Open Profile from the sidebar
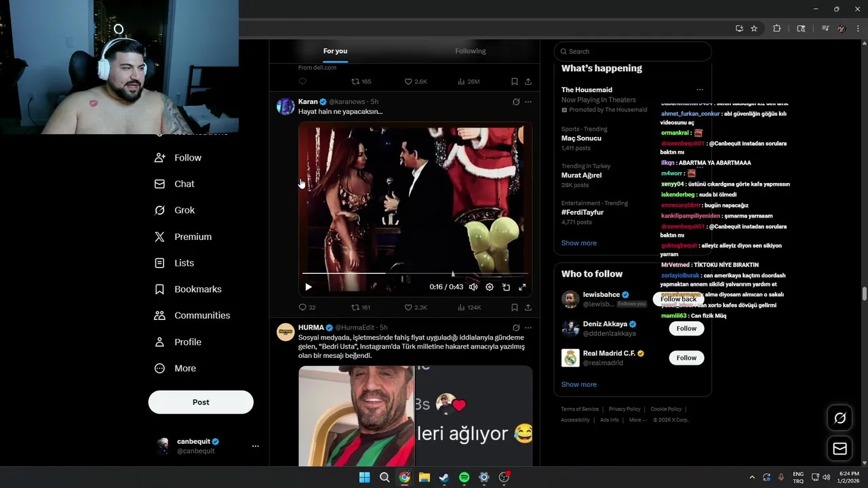This screenshot has height=488, width=868. coord(178,342)
